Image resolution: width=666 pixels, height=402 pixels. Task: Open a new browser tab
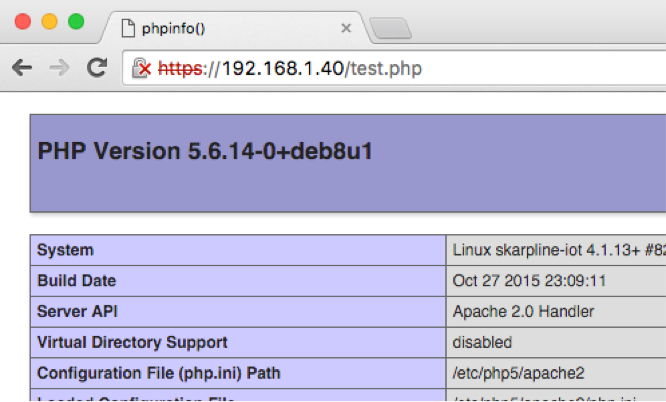[x=389, y=28]
